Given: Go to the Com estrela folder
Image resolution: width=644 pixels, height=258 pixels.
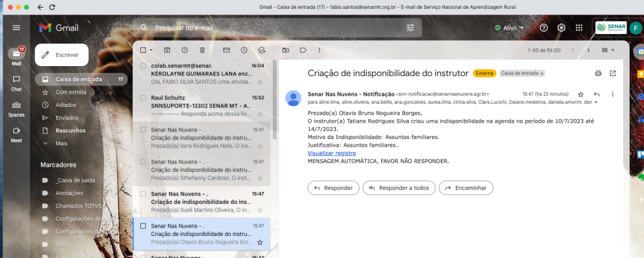Looking at the screenshot, I should coord(70,92).
